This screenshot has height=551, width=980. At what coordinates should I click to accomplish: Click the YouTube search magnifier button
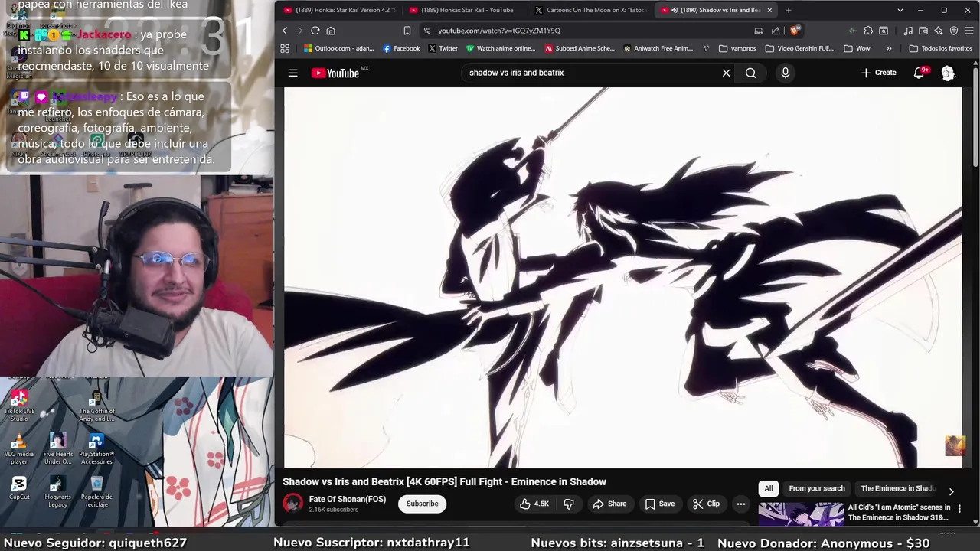(x=750, y=73)
